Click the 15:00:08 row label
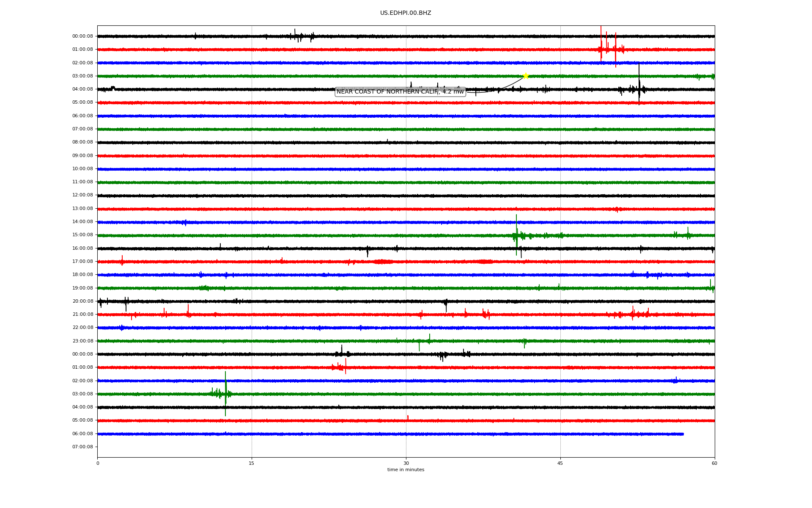 coord(82,235)
